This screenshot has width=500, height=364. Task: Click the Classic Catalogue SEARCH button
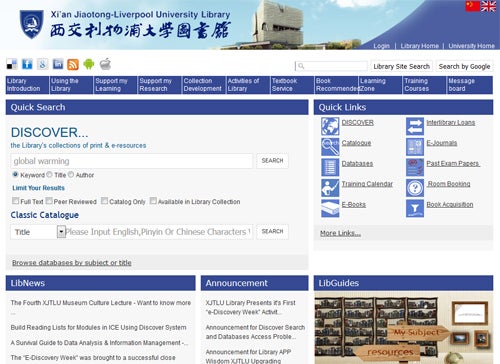click(272, 231)
